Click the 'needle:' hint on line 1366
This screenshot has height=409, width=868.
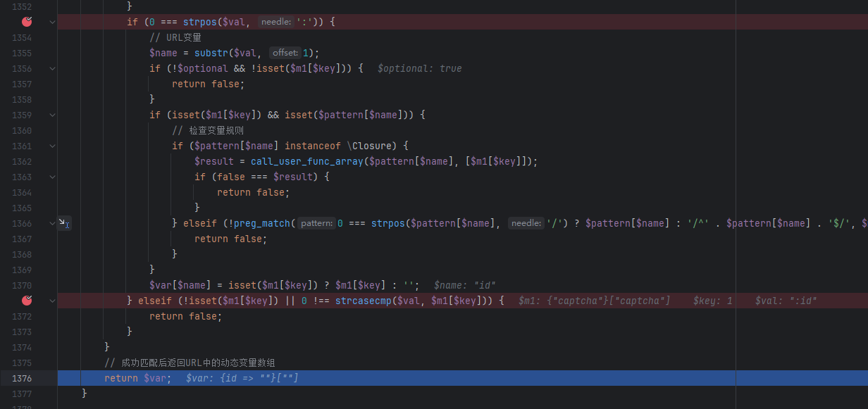pyautogui.click(x=526, y=223)
